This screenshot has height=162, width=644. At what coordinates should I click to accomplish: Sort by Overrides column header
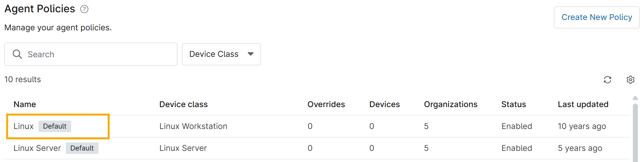[x=326, y=104]
